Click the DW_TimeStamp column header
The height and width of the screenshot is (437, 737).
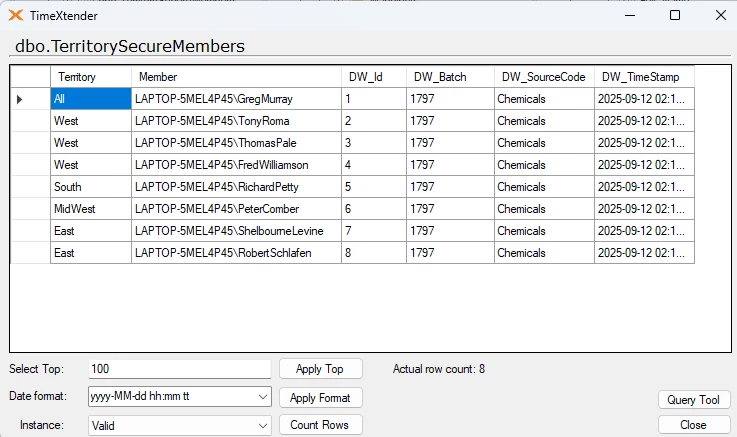[x=644, y=77]
